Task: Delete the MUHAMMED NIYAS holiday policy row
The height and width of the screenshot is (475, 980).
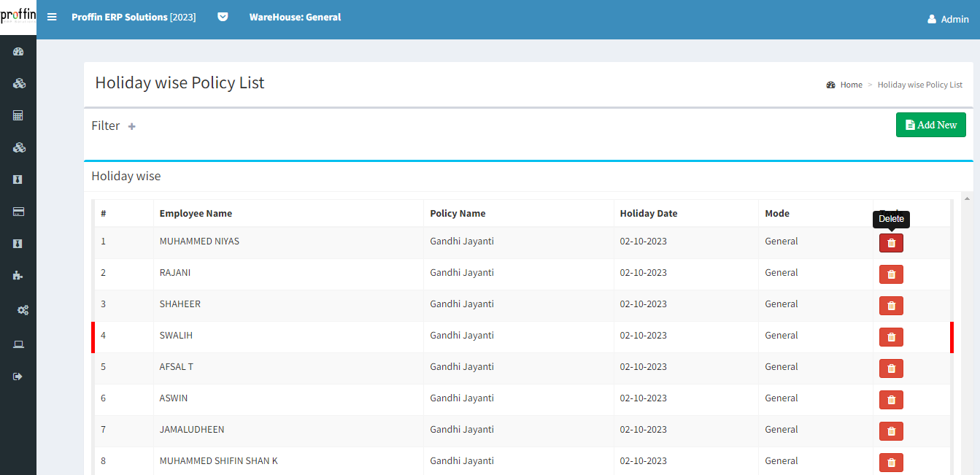Action: pyautogui.click(x=891, y=243)
